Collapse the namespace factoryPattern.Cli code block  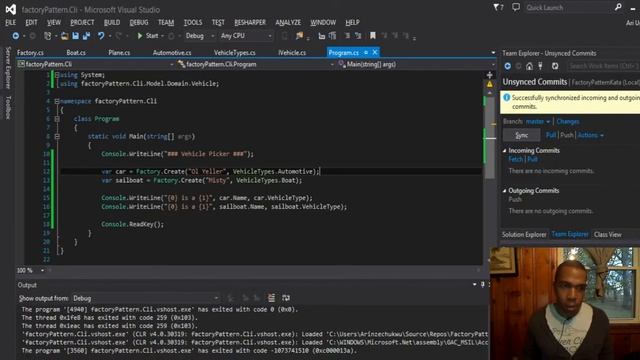[x=57, y=101]
